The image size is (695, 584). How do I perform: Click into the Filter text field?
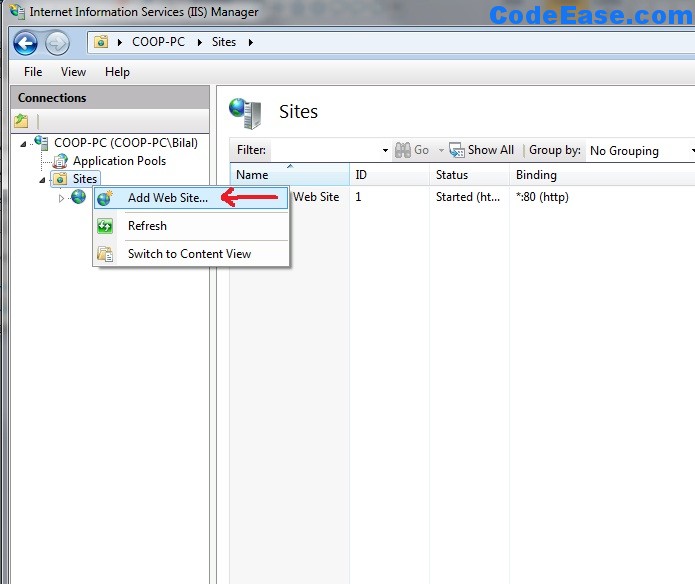(x=326, y=151)
